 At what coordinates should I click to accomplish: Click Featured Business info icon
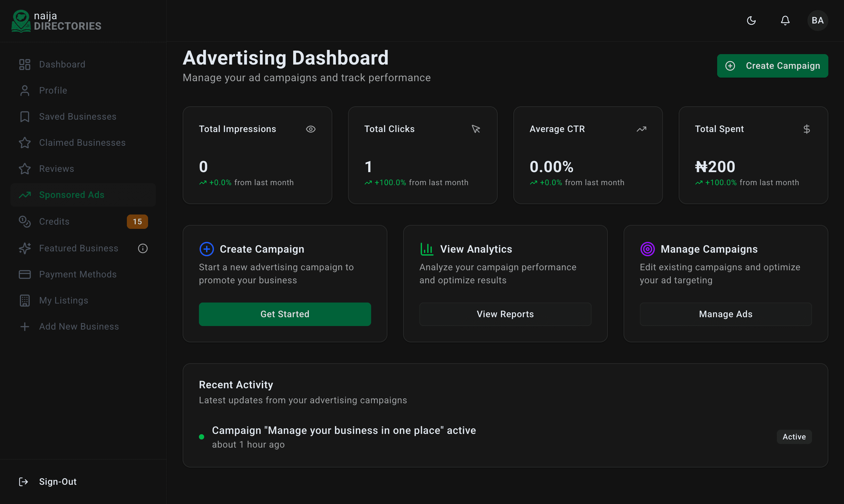coord(143,248)
